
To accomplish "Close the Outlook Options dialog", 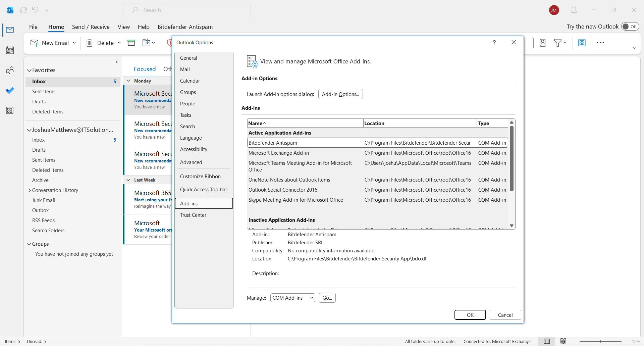I will point(514,42).
